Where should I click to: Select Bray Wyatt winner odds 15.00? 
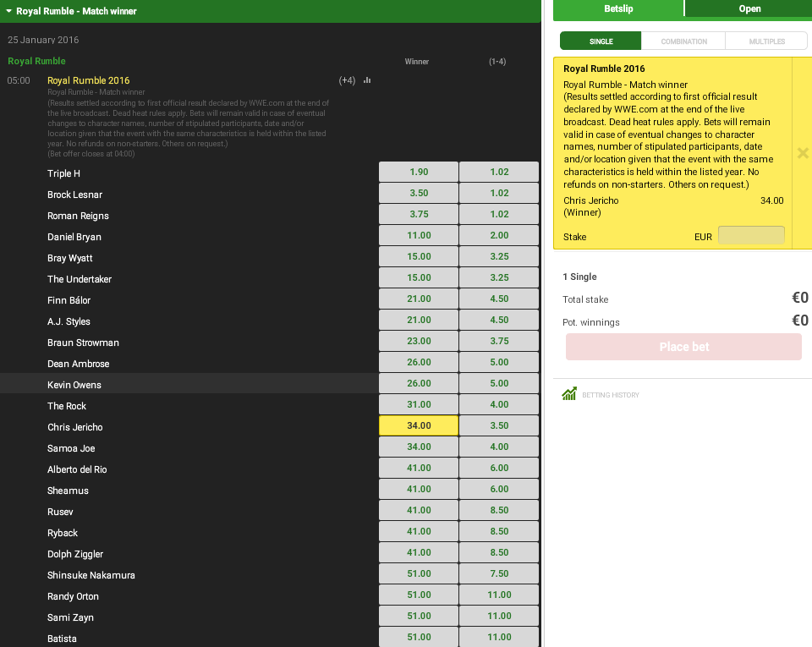pyautogui.click(x=419, y=257)
